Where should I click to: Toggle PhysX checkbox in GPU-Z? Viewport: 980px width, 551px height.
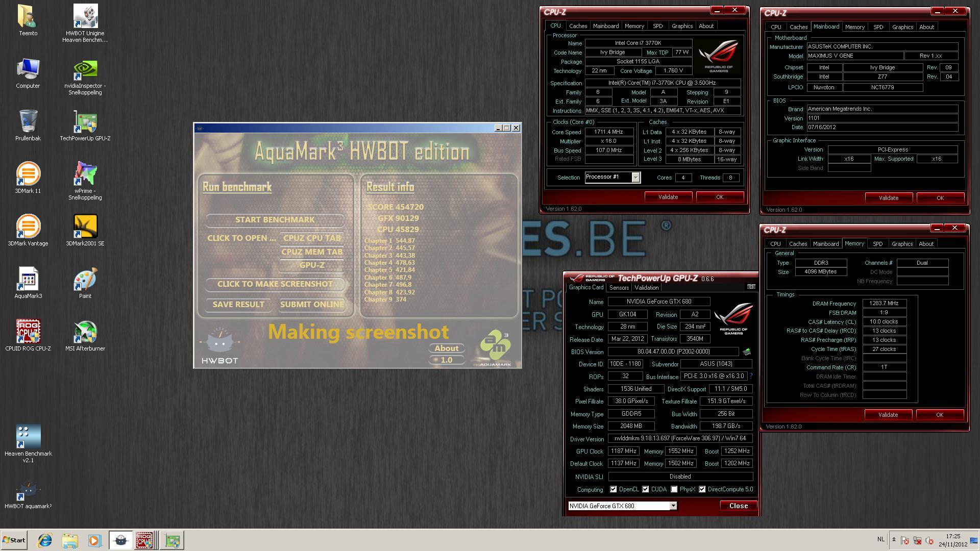point(674,489)
